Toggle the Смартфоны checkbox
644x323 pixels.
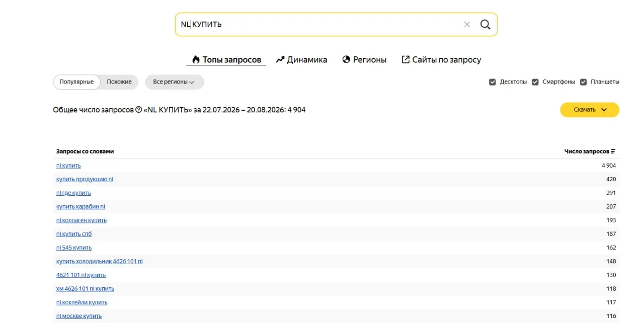click(x=535, y=82)
